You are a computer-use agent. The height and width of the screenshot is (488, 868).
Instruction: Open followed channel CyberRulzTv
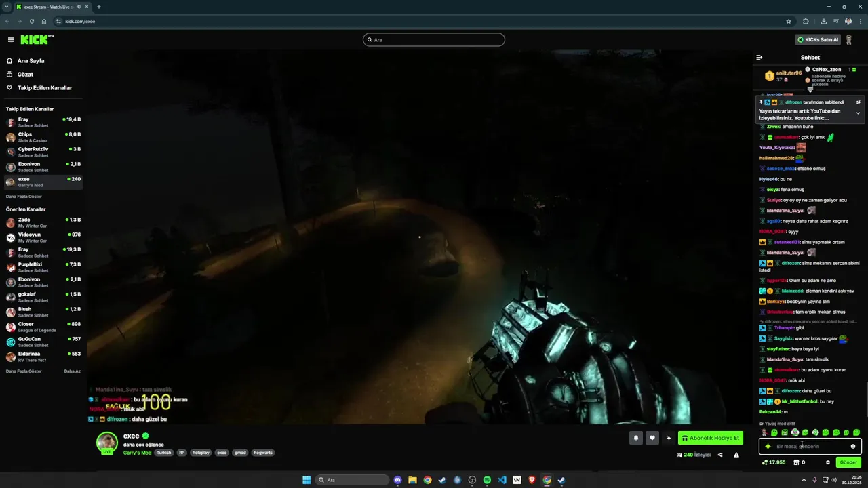[x=43, y=152]
